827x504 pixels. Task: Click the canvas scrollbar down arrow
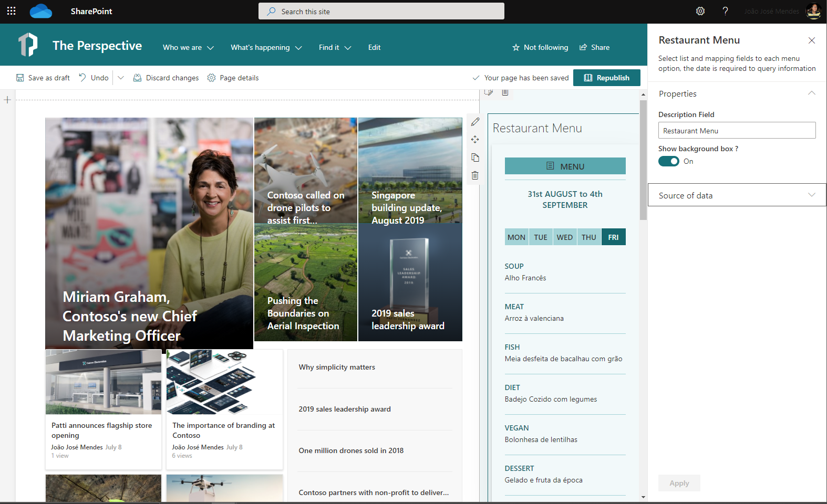click(x=643, y=497)
